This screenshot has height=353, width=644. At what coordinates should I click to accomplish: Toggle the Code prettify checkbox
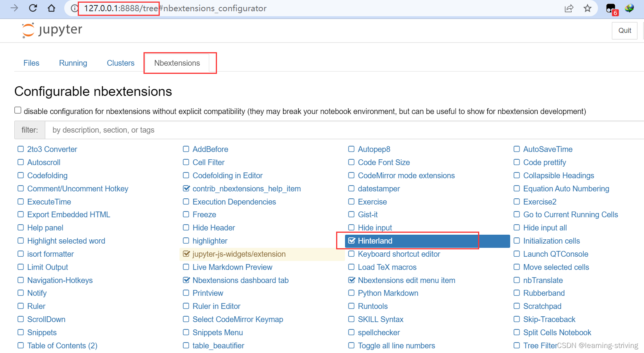pos(517,162)
